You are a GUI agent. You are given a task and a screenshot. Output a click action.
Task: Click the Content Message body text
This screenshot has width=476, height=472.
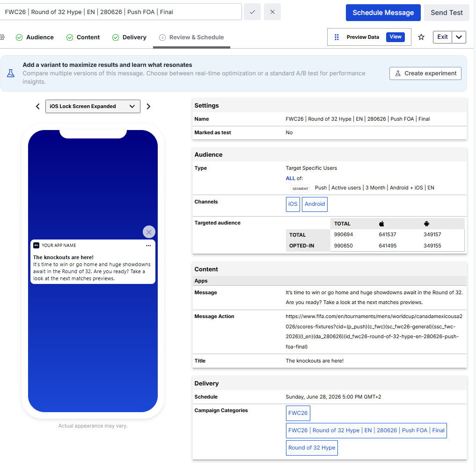[374, 298]
